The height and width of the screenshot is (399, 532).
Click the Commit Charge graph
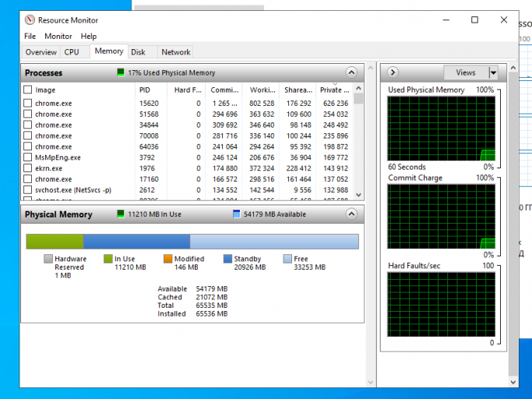click(442, 217)
